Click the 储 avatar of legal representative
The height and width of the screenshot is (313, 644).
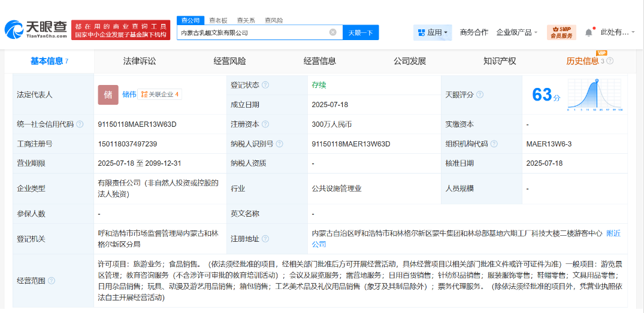tap(108, 95)
